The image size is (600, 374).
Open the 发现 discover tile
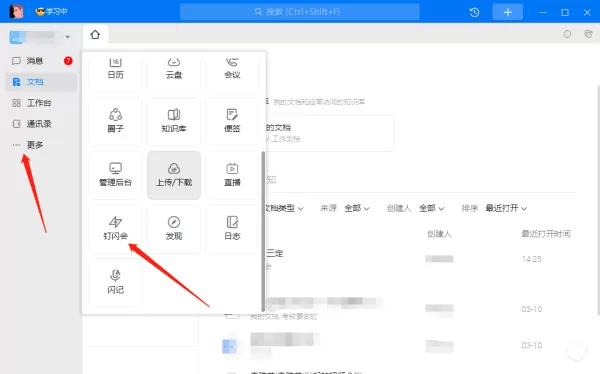174,229
